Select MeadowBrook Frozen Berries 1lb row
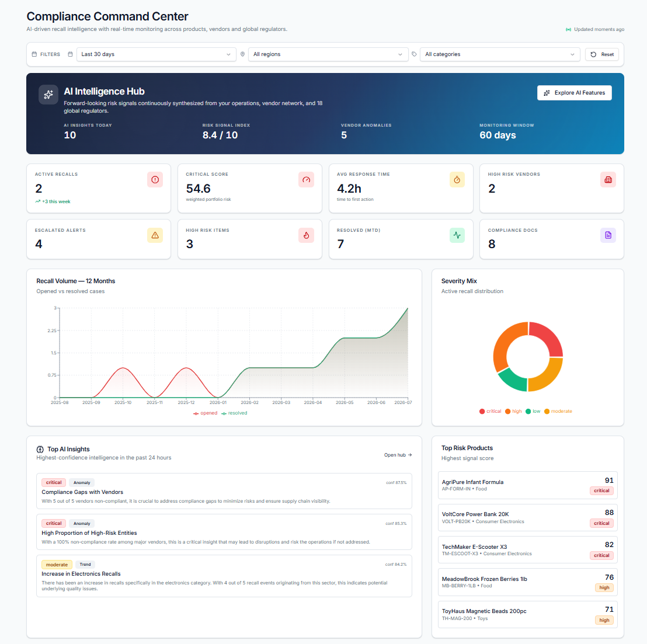Screen dimensions: 647x644 click(x=528, y=582)
